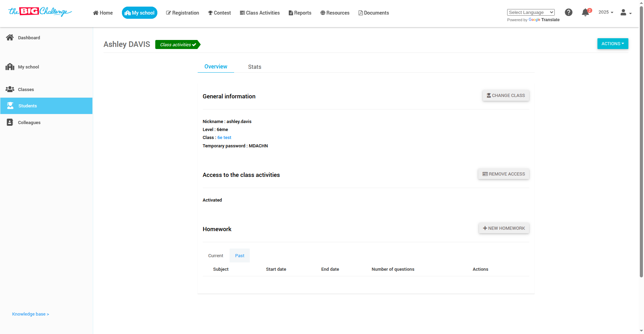Screen dimensions: 644x334
Task: Open notifications bell icon
Action: coord(586,13)
